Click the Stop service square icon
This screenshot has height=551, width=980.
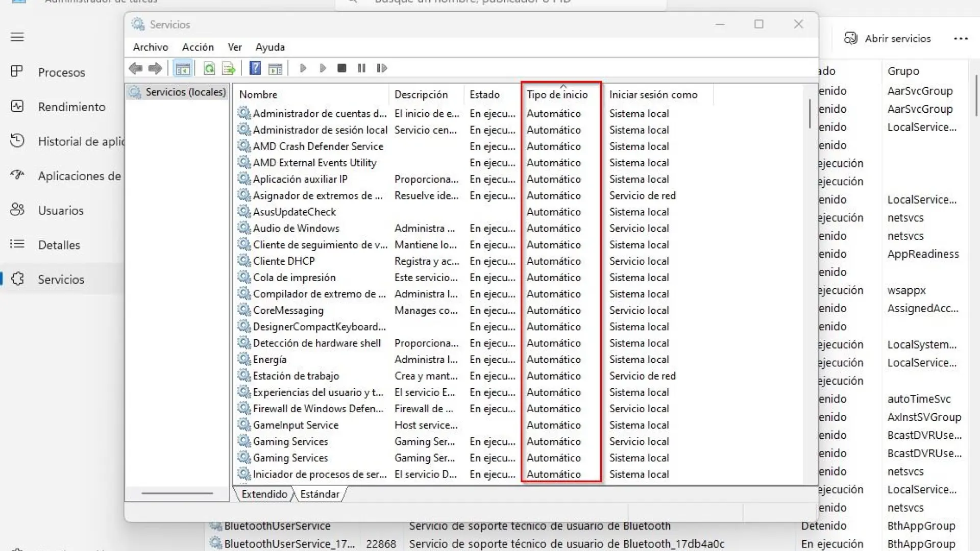(x=342, y=68)
